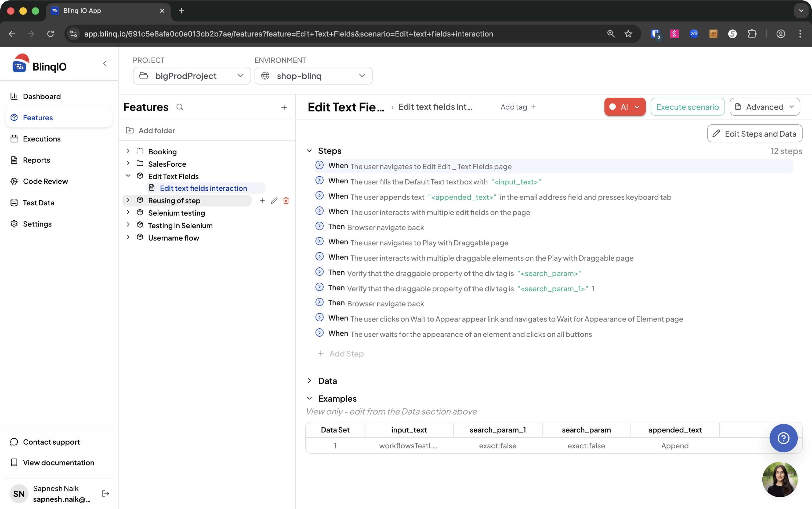Screen dimensions: 812x509
Task: Open Test Data from the sidebar
Action: tap(38, 203)
